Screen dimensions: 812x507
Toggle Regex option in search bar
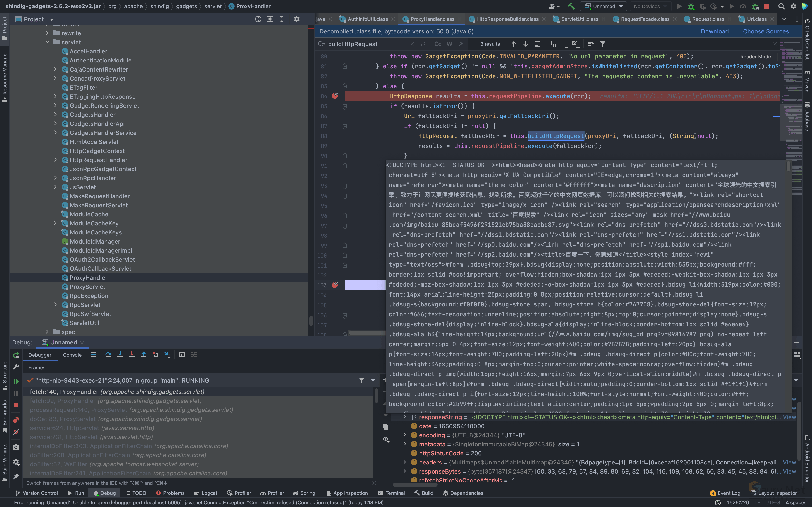[x=461, y=44]
